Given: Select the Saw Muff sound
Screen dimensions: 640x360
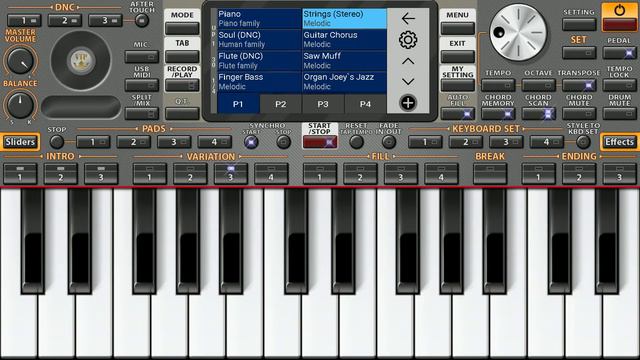Looking at the screenshot, I should click(x=344, y=61).
